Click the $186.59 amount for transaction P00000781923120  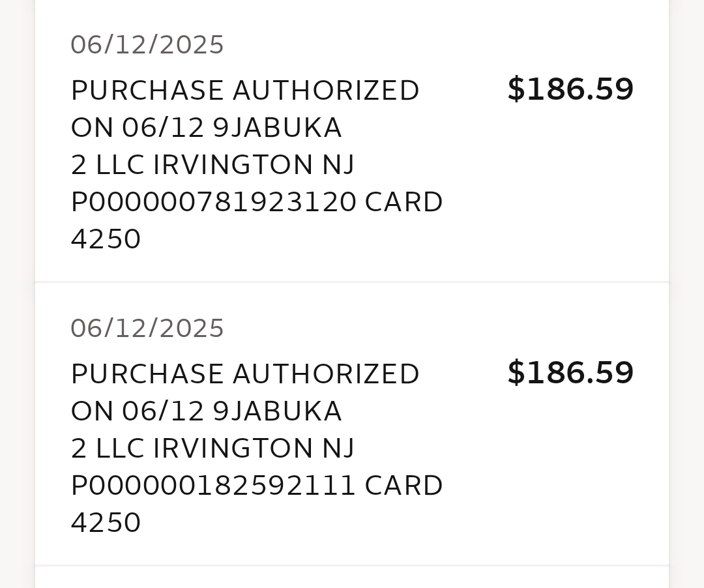570,90
